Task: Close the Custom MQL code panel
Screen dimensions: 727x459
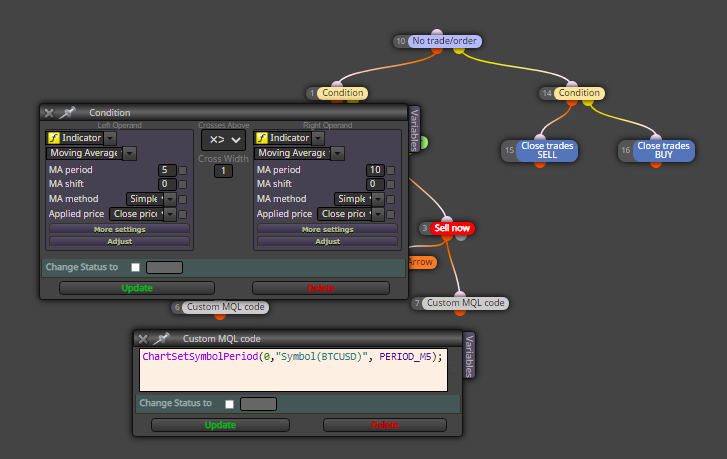Action: (x=143, y=339)
